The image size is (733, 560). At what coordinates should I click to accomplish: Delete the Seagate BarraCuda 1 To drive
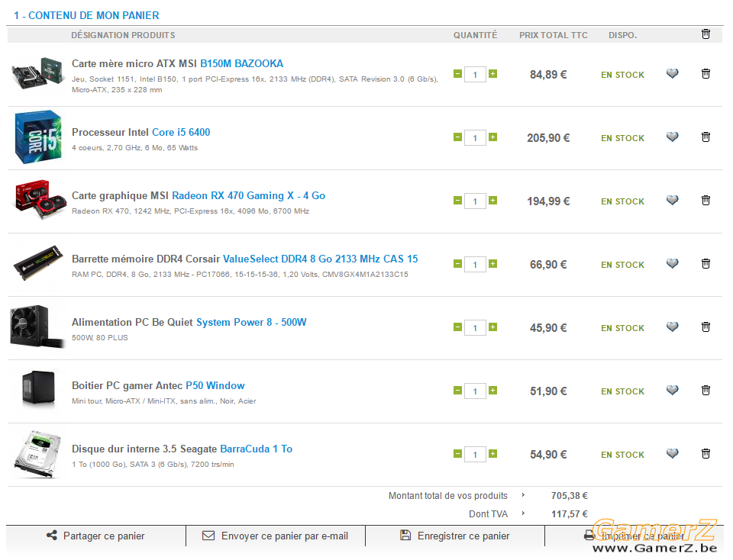706,453
